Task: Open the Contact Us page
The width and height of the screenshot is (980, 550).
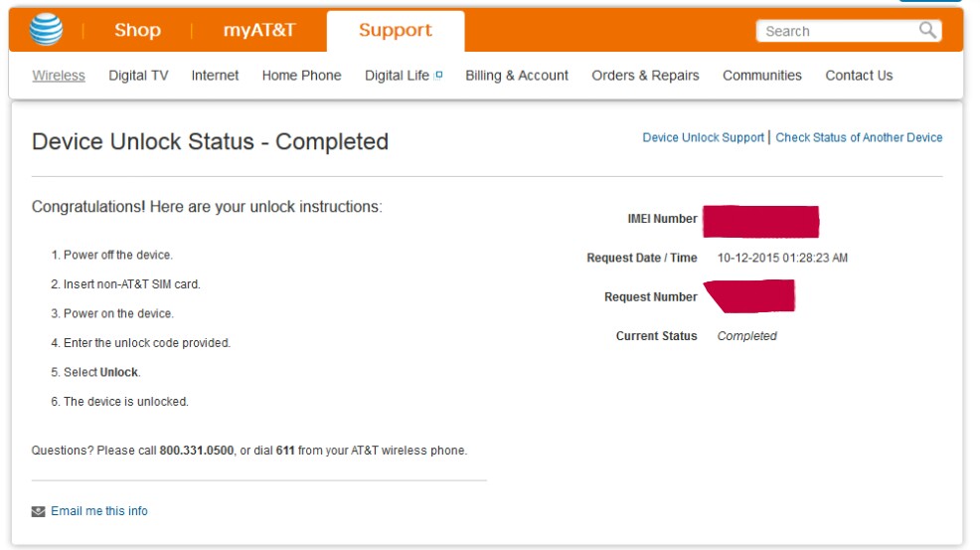Action: click(859, 76)
